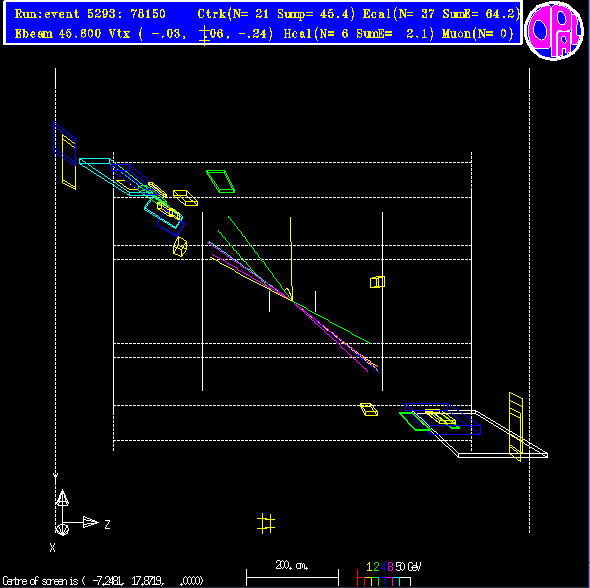Click the Z axis arrow indicator

(90, 522)
